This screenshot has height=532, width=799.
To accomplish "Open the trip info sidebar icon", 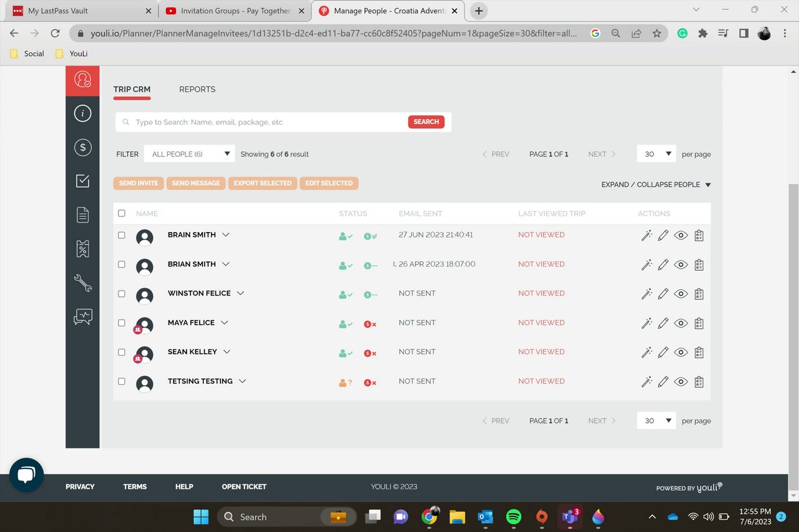I will tap(82, 114).
